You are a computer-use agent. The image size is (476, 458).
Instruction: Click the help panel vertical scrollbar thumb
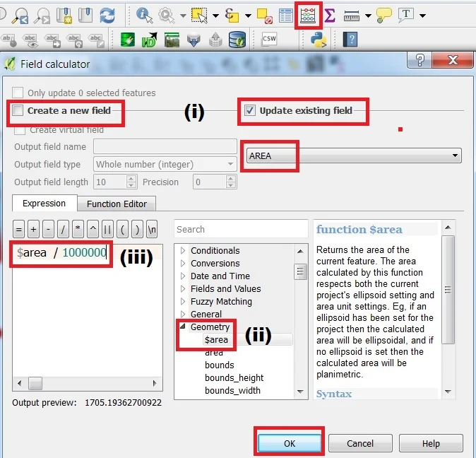point(448,290)
